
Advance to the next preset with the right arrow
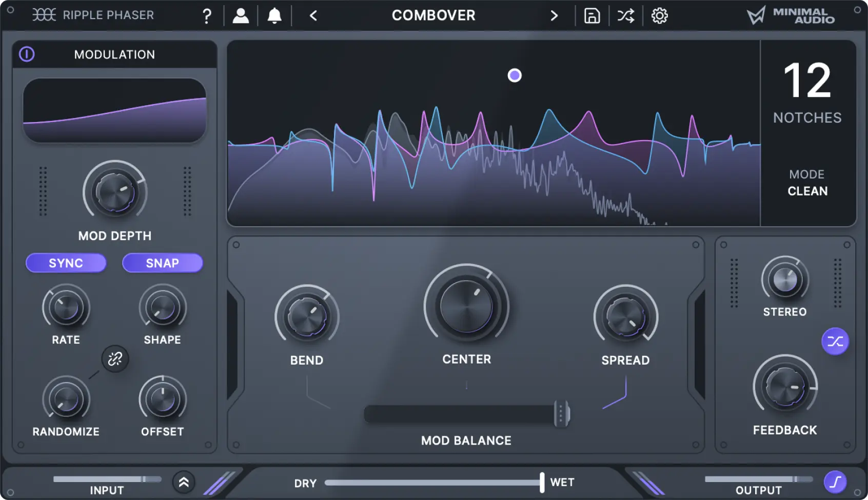pyautogui.click(x=554, y=16)
